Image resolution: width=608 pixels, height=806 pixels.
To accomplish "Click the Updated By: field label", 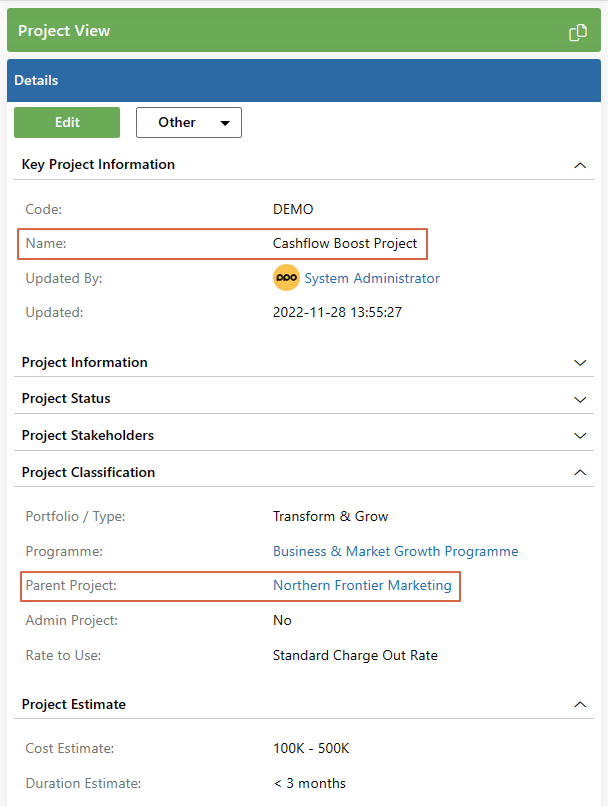I will [x=64, y=278].
